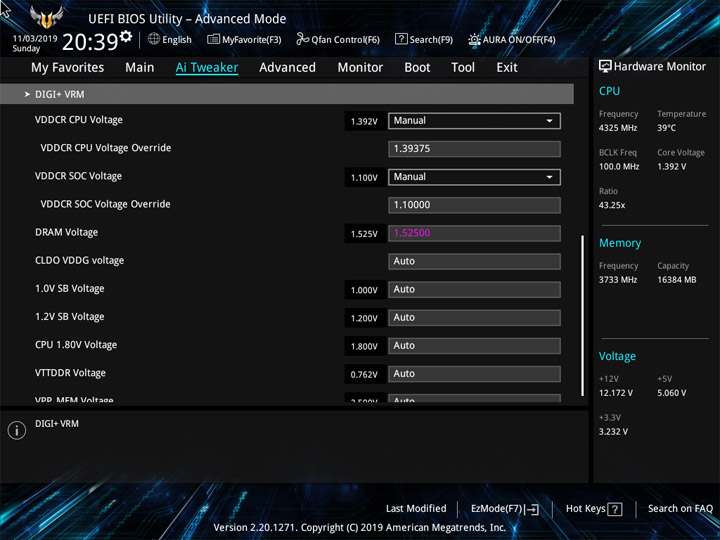This screenshot has height=540, width=720.
Task: Open Search on FAQ link
Action: point(681,508)
